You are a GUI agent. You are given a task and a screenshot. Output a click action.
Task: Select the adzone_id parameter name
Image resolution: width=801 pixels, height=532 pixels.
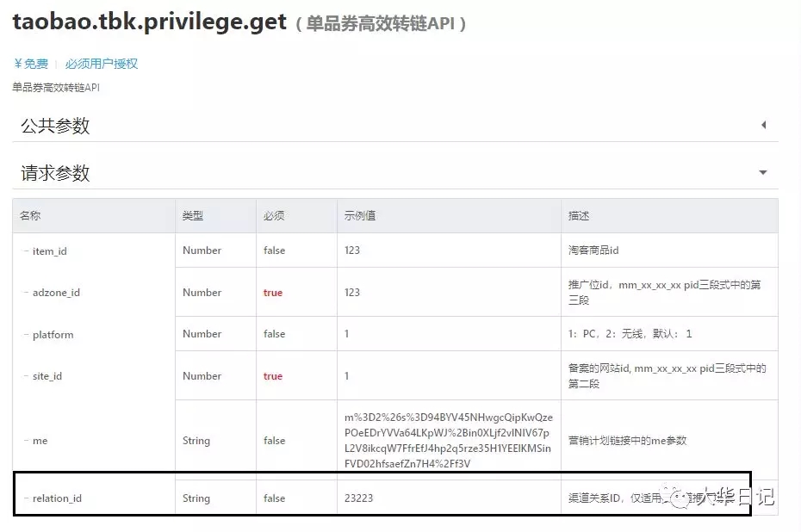[56, 293]
